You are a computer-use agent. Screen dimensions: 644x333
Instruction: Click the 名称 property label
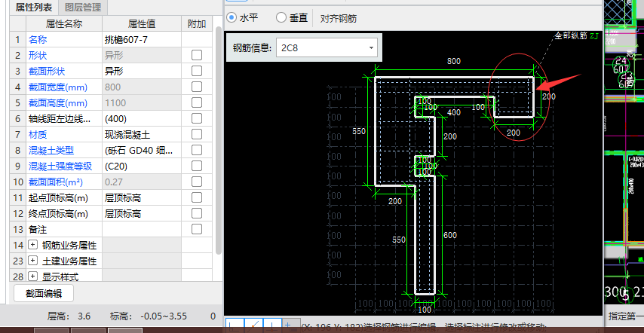pos(38,40)
